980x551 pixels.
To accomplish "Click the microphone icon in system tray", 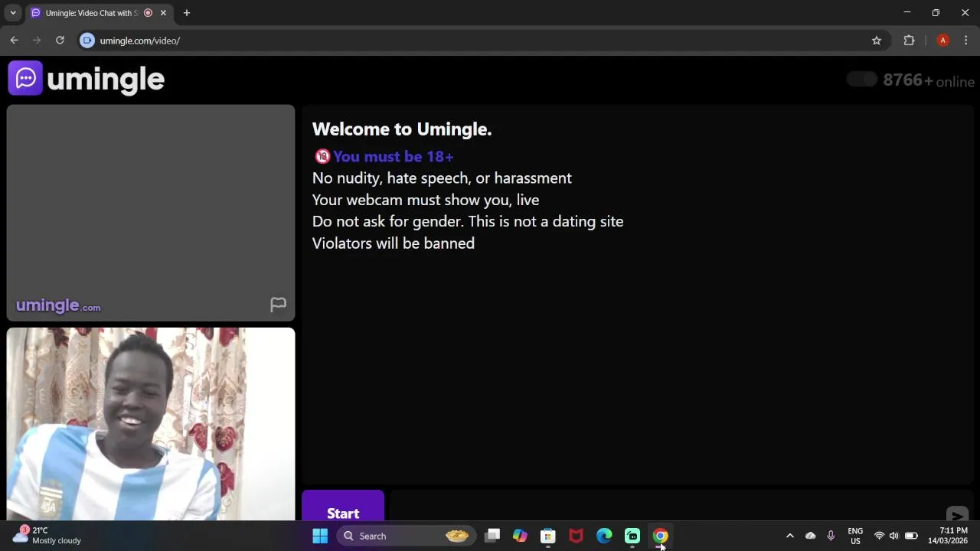I will pos(831,536).
